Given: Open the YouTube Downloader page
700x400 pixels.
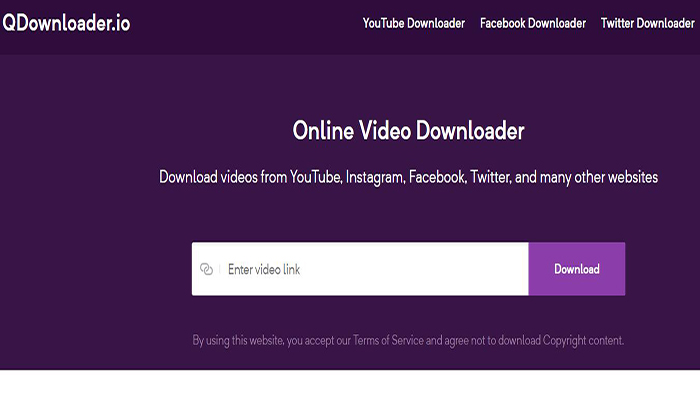Looking at the screenshot, I should (x=413, y=23).
